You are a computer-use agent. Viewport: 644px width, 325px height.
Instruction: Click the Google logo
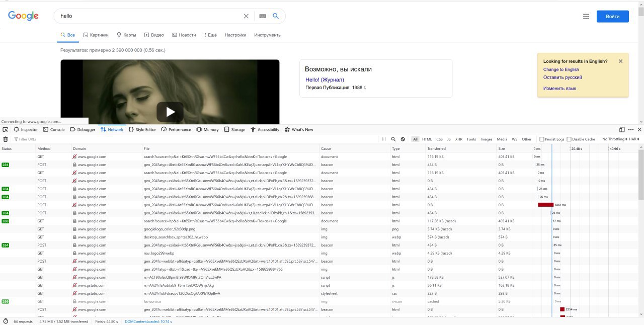[23, 16]
